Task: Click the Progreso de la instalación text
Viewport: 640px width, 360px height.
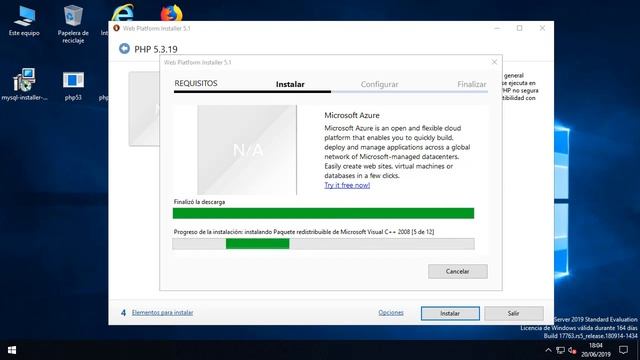Action: click(304, 232)
